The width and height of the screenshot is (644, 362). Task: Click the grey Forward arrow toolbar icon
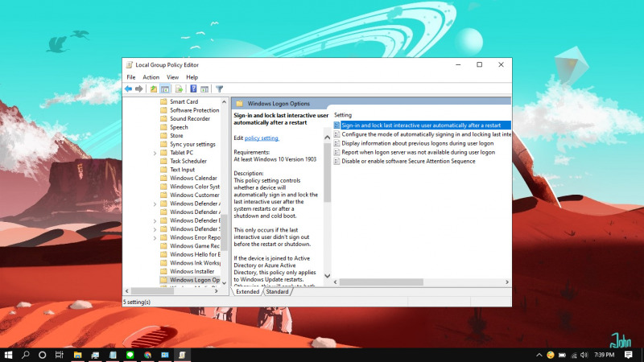point(139,88)
